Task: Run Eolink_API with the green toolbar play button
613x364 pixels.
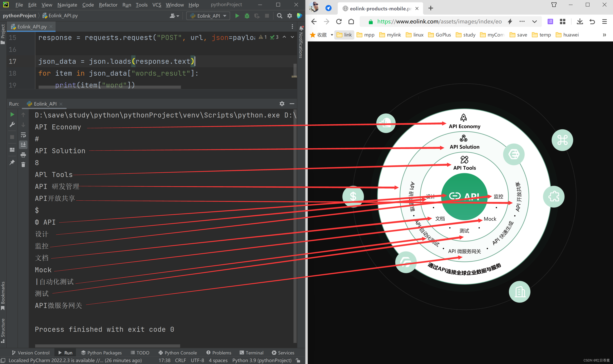Action: 237,16
